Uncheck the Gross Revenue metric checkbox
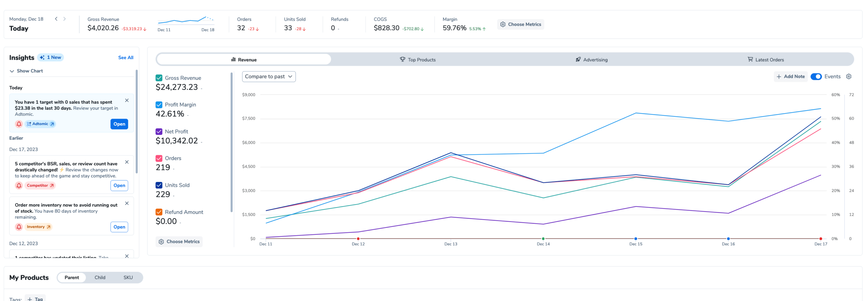 click(159, 78)
